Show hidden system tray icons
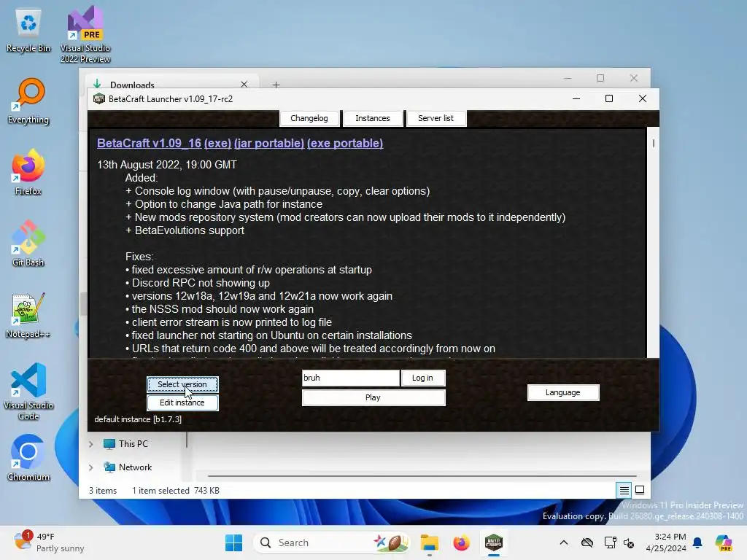Screen dimensions: 747x560 point(564,542)
